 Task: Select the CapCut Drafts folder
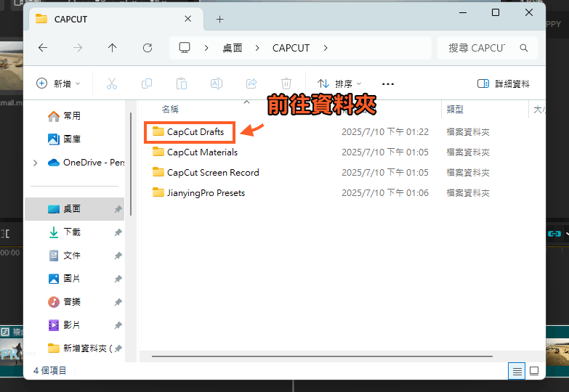(x=195, y=132)
